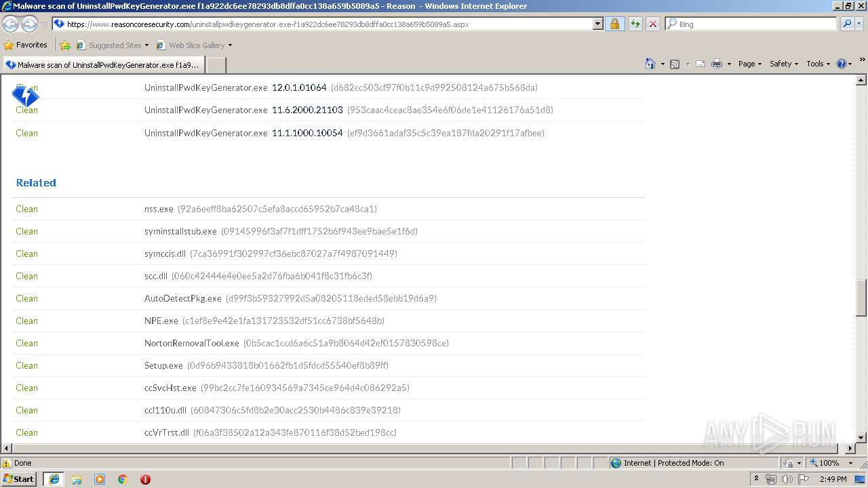The height and width of the screenshot is (488, 868).
Task: Open the Tools menu
Action: click(x=818, y=64)
